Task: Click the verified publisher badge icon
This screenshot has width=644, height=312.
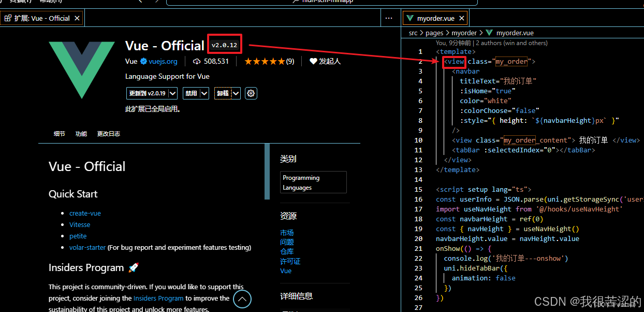Action: tap(143, 61)
